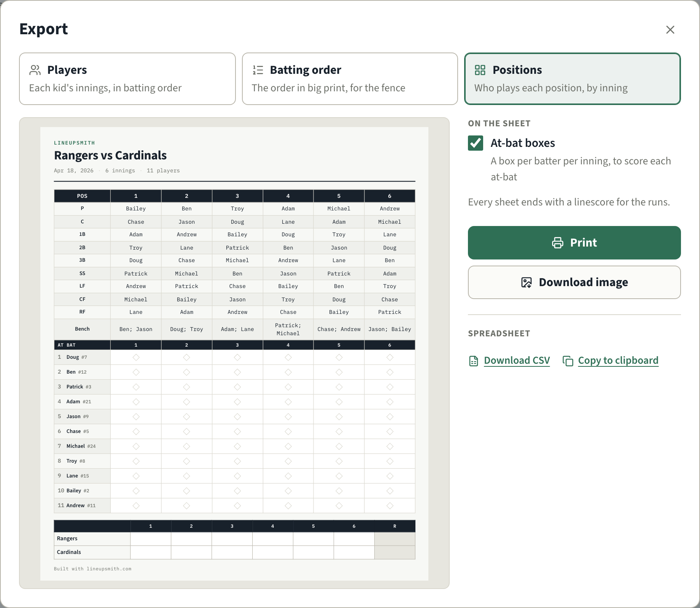Select the Batting order export tab

[350, 79]
